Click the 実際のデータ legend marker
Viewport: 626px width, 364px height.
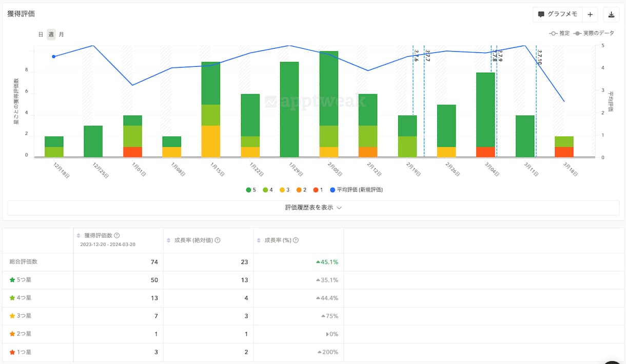coord(578,33)
